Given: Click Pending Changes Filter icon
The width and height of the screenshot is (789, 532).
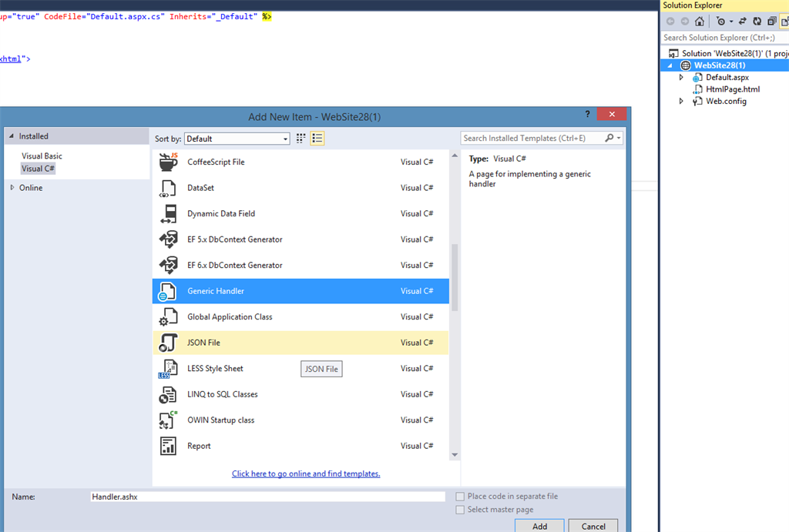Looking at the screenshot, I should [721, 21].
